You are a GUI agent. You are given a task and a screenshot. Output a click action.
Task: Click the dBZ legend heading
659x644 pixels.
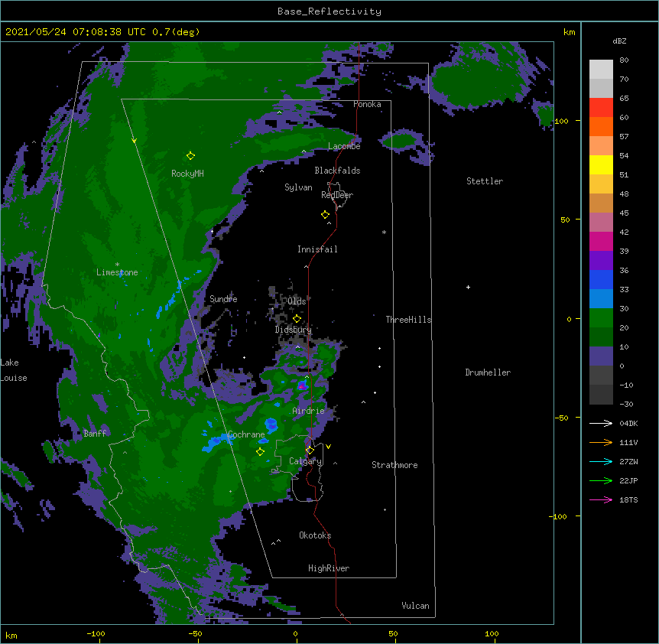[619, 41]
